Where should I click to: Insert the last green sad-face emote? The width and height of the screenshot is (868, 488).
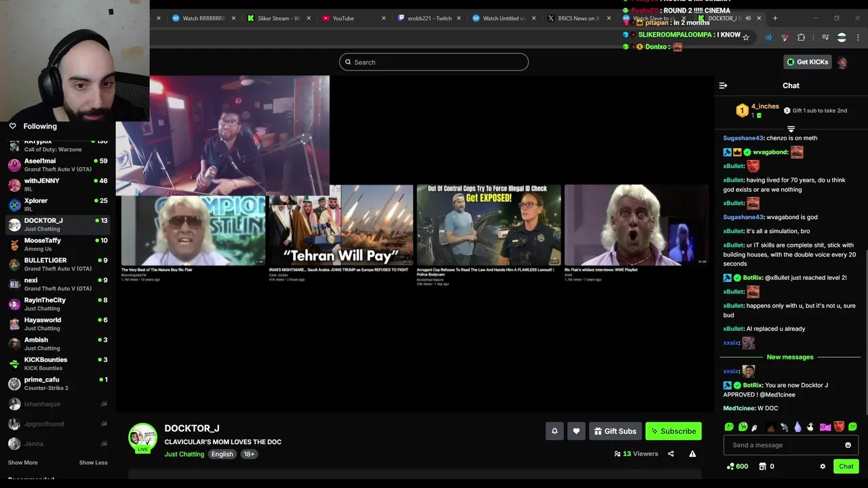852,427
